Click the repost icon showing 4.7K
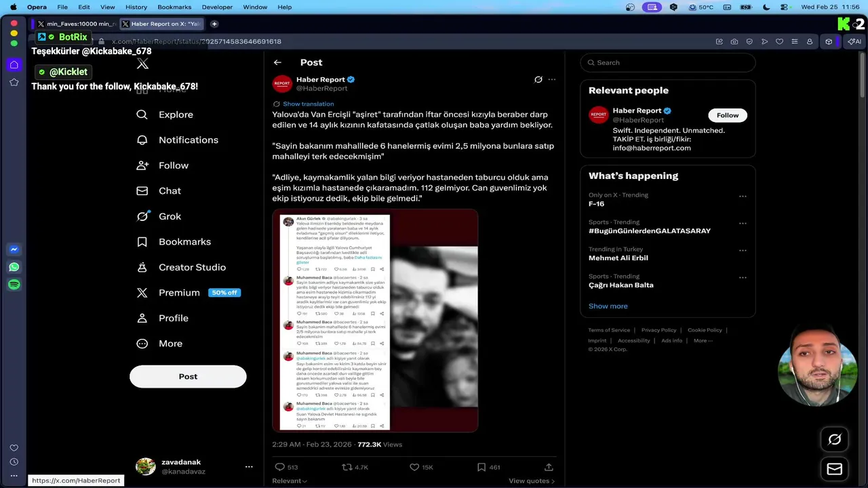Screen dimensions: 868x488 pos(347,467)
